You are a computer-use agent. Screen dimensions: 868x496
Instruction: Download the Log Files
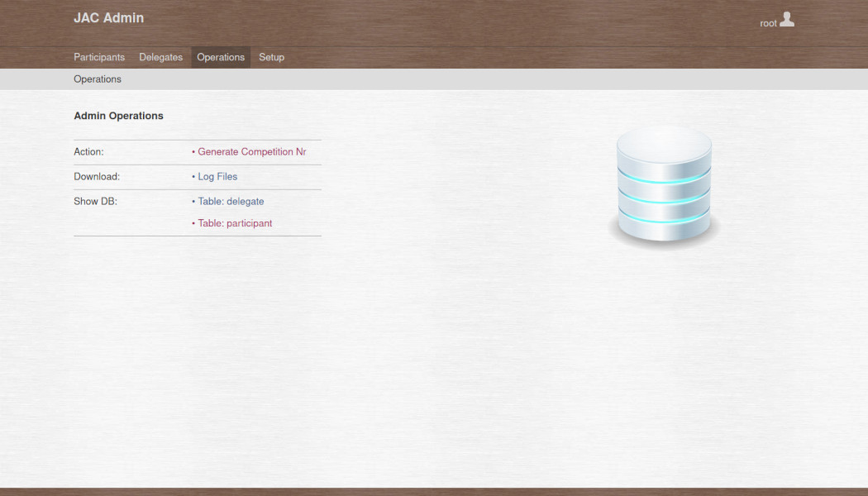[217, 177]
